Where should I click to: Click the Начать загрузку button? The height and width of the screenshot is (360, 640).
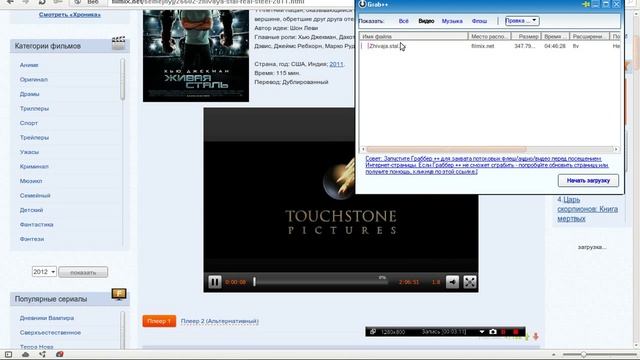588,180
